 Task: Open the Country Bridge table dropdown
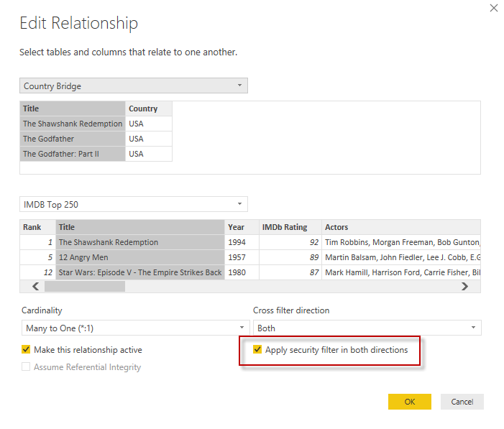[x=134, y=86]
